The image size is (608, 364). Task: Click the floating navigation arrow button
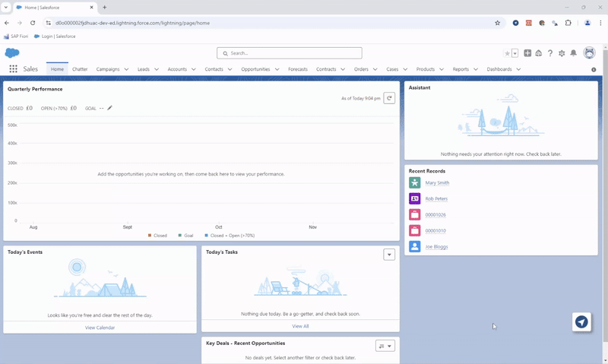(581, 322)
